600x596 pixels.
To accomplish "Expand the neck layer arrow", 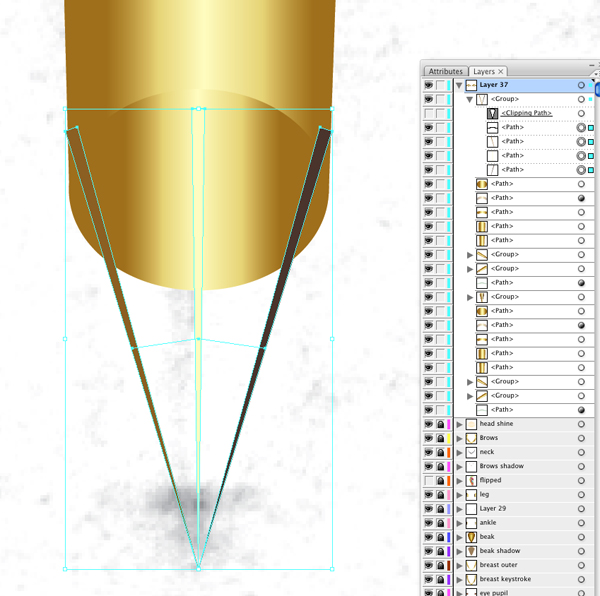I will click(460, 453).
